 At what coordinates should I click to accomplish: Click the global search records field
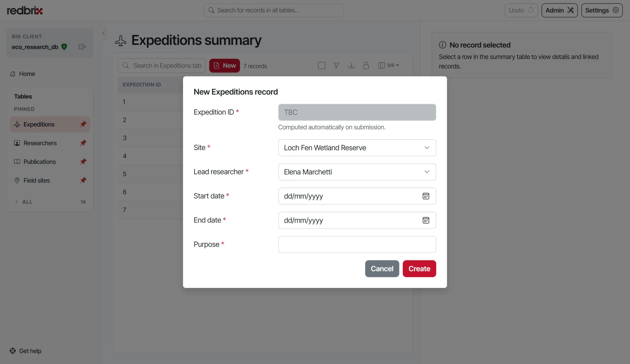click(x=274, y=10)
